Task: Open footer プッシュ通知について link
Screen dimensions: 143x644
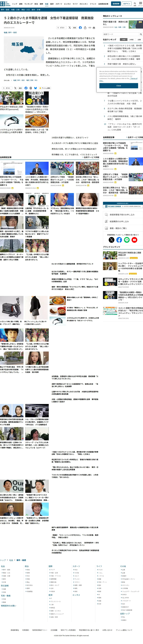Action: 124,630
